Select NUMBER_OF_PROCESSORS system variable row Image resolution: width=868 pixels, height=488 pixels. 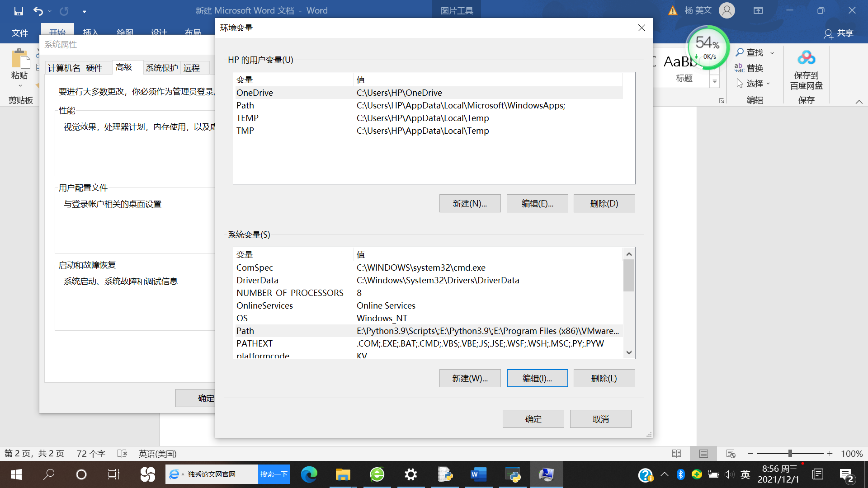tap(428, 293)
